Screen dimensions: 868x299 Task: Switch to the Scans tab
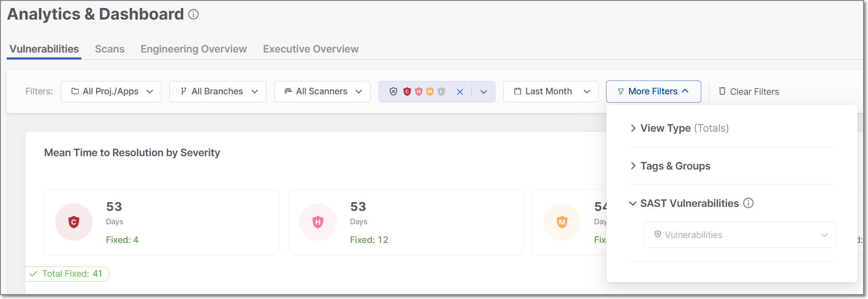109,49
